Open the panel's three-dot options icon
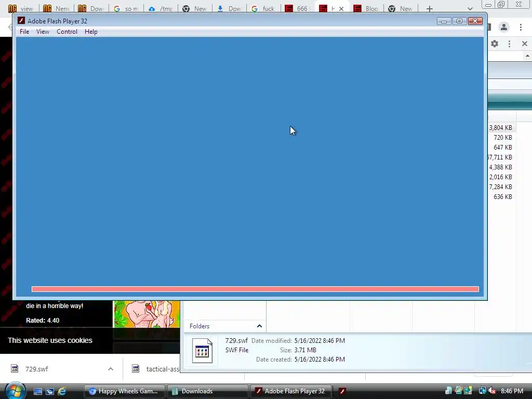The width and height of the screenshot is (532, 399). coord(509,44)
